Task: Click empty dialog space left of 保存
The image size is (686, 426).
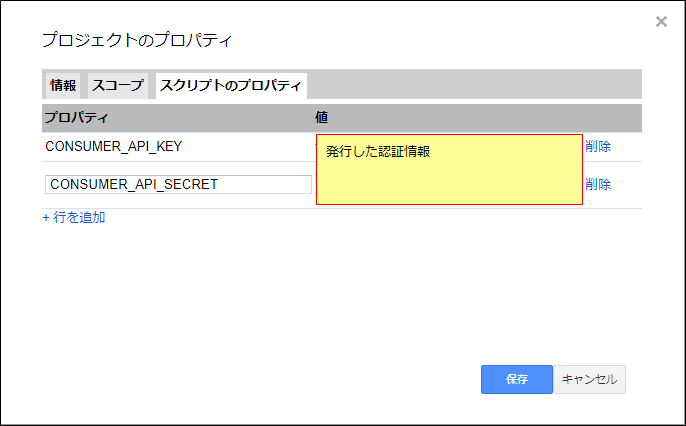Action: click(x=300, y=379)
